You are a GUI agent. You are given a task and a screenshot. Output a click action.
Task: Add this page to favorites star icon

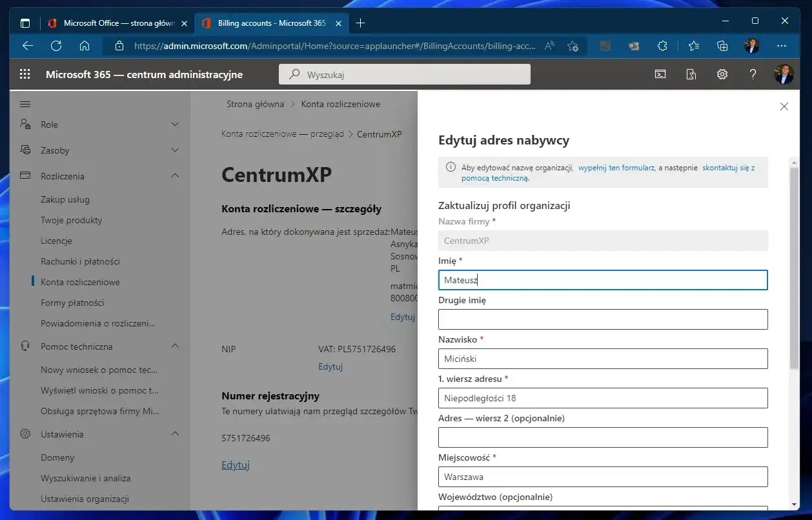[573, 46]
